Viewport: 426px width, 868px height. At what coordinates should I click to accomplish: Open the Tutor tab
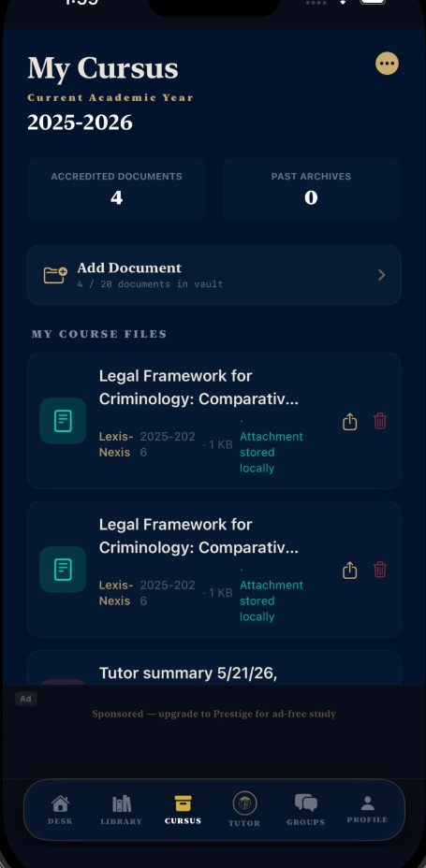click(x=244, y=809)
